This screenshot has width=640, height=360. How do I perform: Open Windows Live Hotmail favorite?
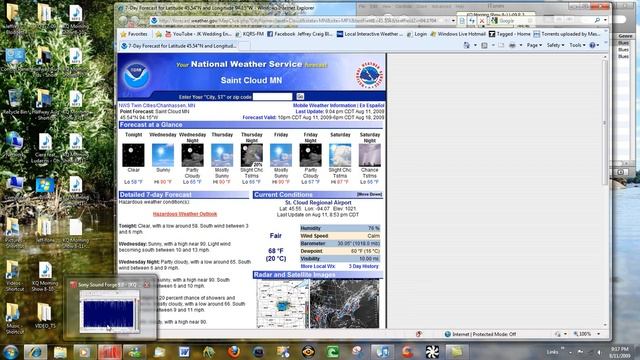click(459, 34)
